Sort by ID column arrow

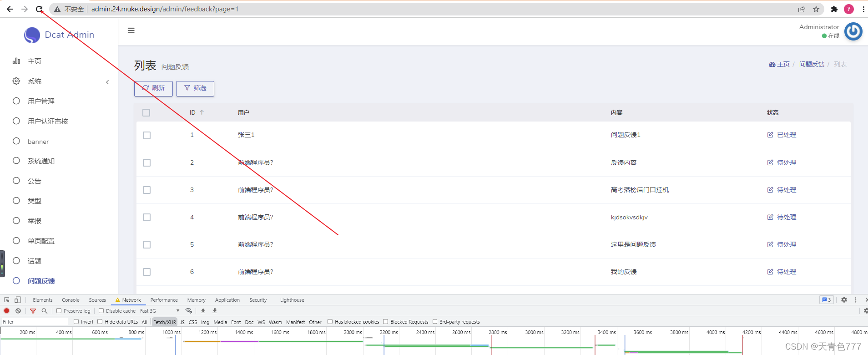click(x=202, y=112)
